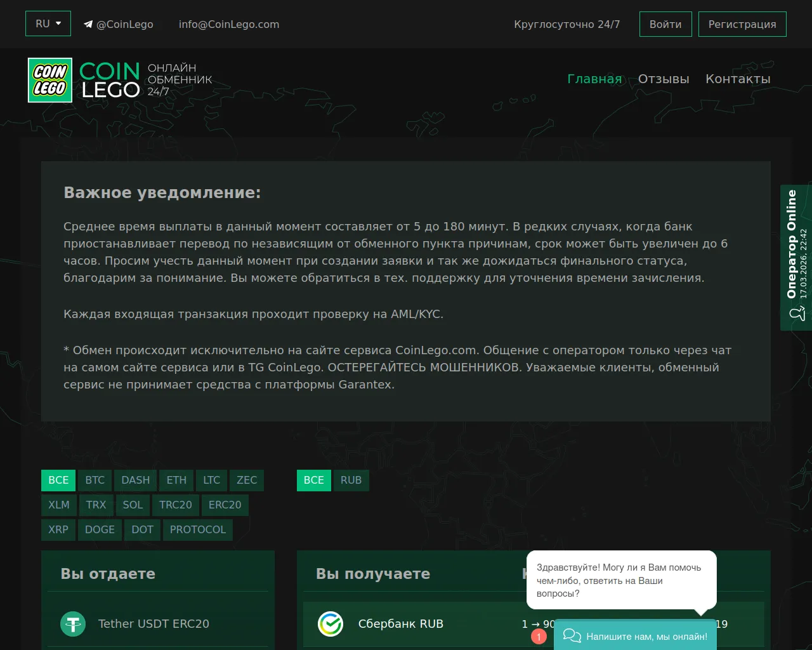Filter give currencies by XRP
The image size is (812, 650).
coord(58,530)
